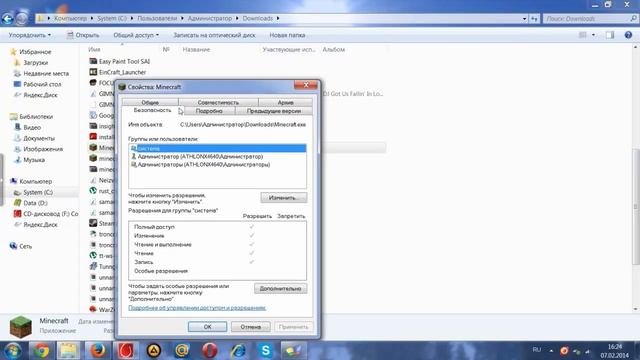Show hidden tray icons arrow
Image resolution: width=640 pixels, height=360 pixels.
[x=551, y=351]
